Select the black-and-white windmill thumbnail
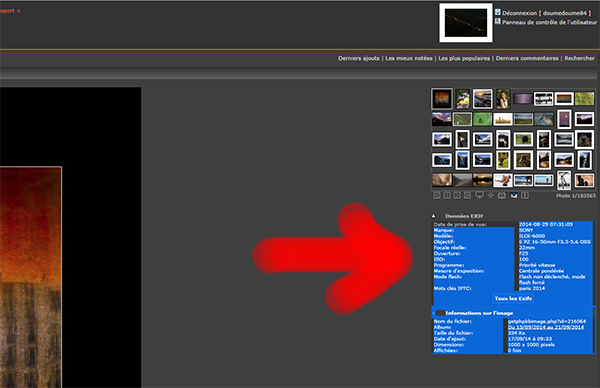600x388 pixels. pos(564,180)
